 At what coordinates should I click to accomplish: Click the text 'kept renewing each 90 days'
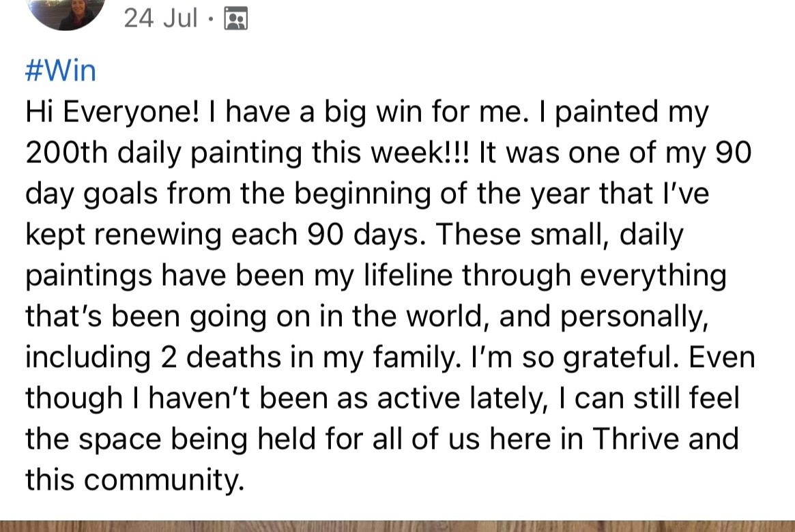click(225, 235)
